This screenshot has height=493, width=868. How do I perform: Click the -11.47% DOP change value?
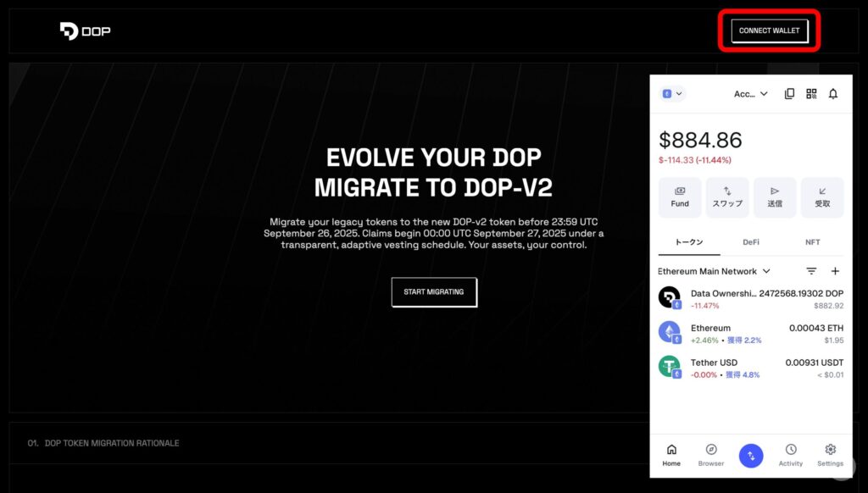pyautogui.click(x=704, y=306)
